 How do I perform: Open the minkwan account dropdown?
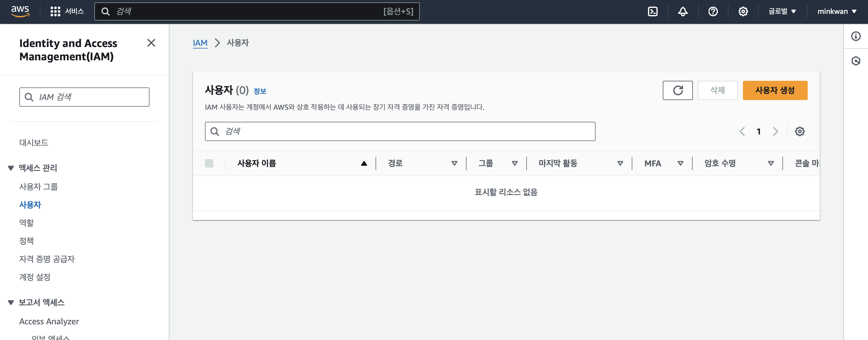(837, 11)
